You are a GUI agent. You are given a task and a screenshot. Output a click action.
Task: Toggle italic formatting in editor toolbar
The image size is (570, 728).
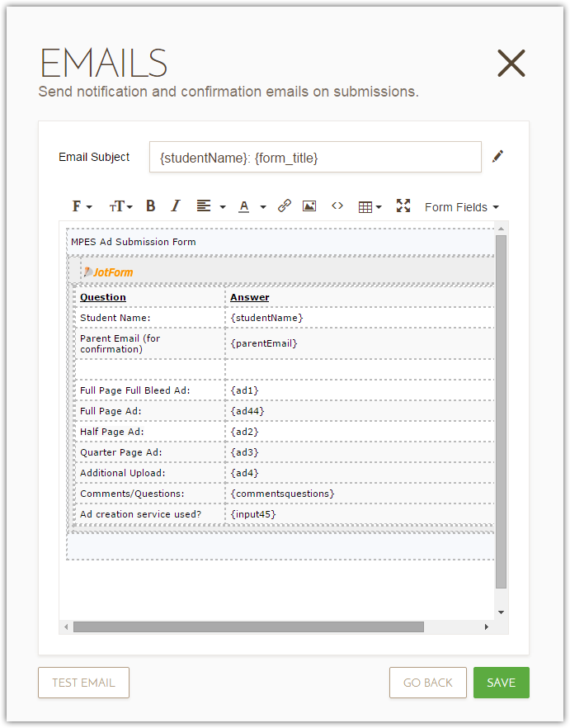pyautogui.click(x=175, y=206)
